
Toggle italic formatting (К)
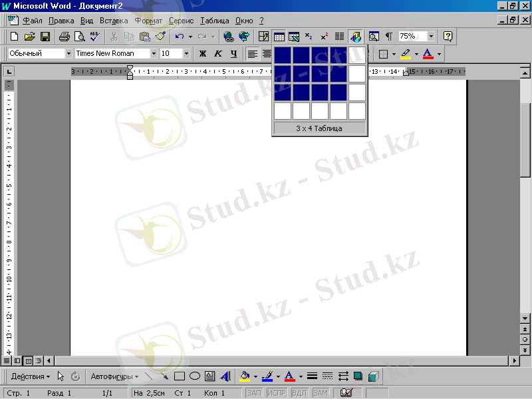click(x=217, y=54)
